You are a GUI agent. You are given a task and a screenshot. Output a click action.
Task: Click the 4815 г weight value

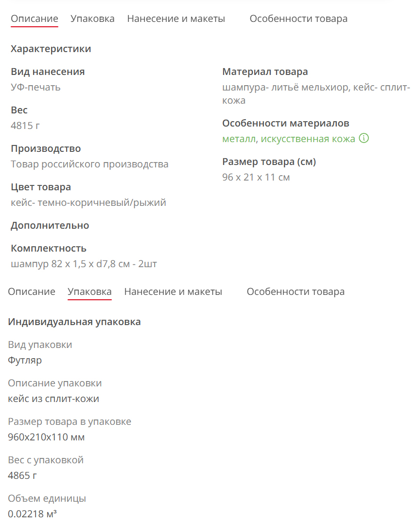pos(25,126)
